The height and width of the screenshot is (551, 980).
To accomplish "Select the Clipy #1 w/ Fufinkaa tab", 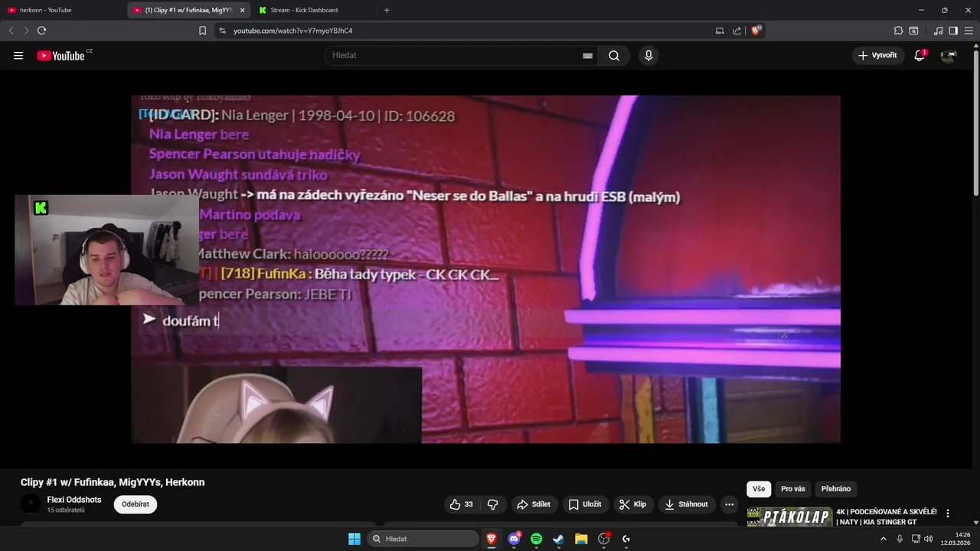I will pyautogui.click(x=188, y=10).
